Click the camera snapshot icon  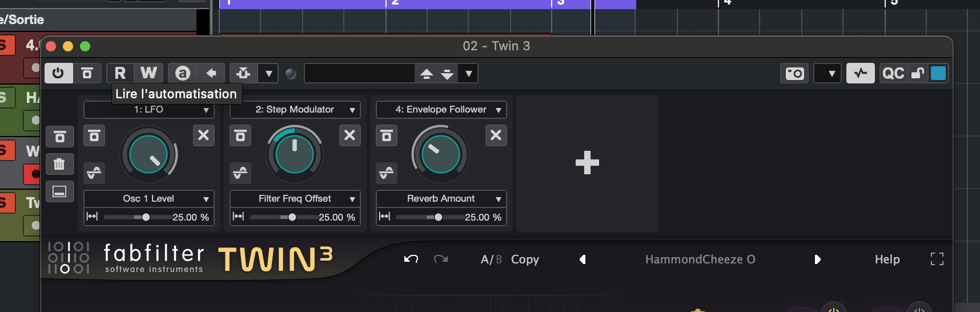click(x=794, y=73)
